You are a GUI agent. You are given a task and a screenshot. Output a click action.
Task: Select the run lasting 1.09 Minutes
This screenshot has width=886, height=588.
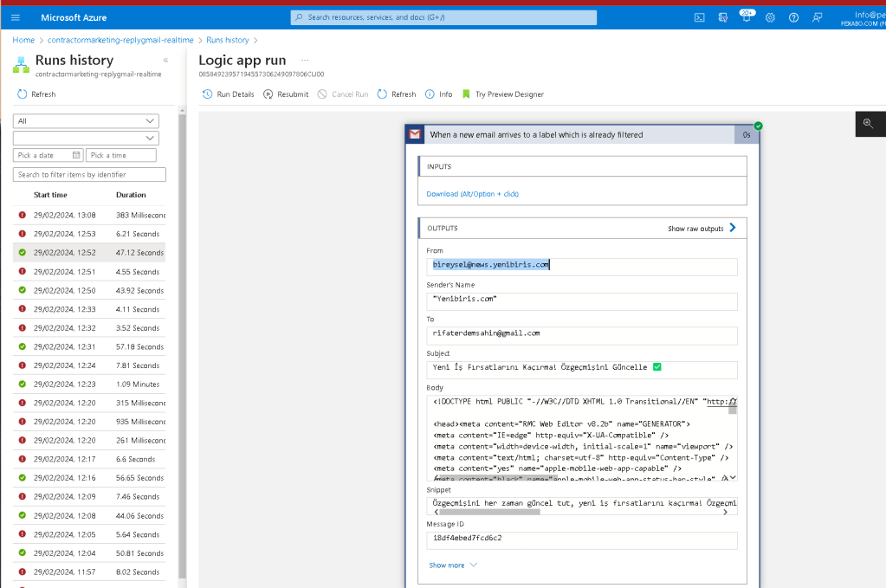coord(89,384)
